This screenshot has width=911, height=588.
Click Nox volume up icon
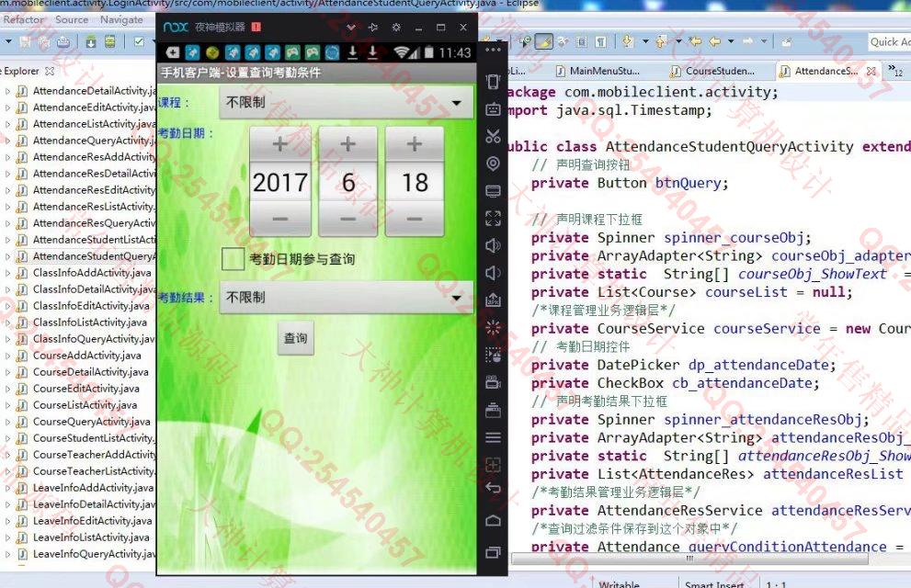(493, 245)
